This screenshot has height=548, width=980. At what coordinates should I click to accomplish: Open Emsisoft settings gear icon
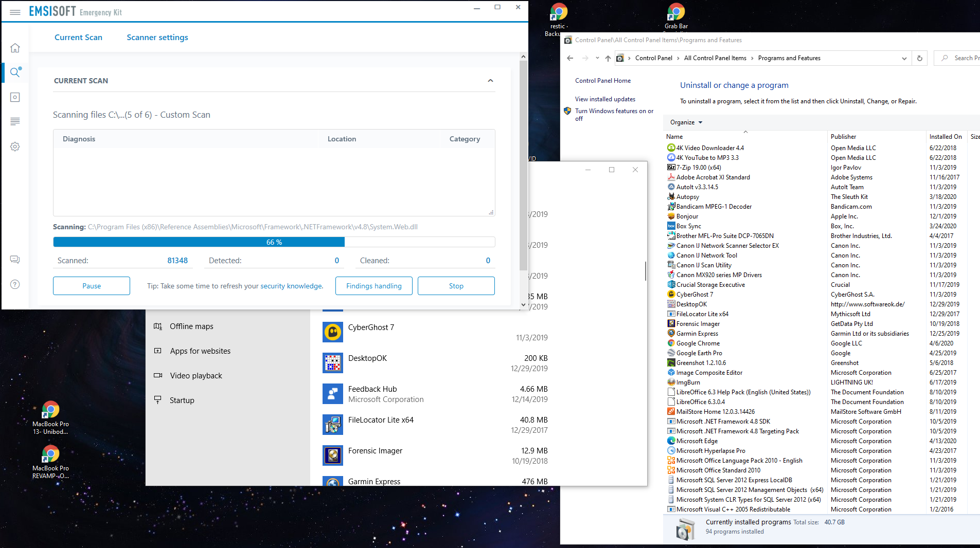click(x=15, y=147)
